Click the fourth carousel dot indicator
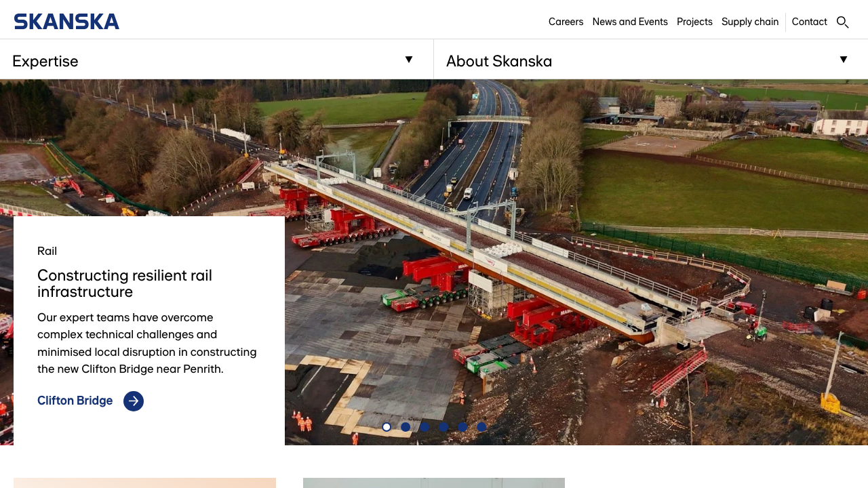The width and height of the screenshot is (868, 488). 443,427
